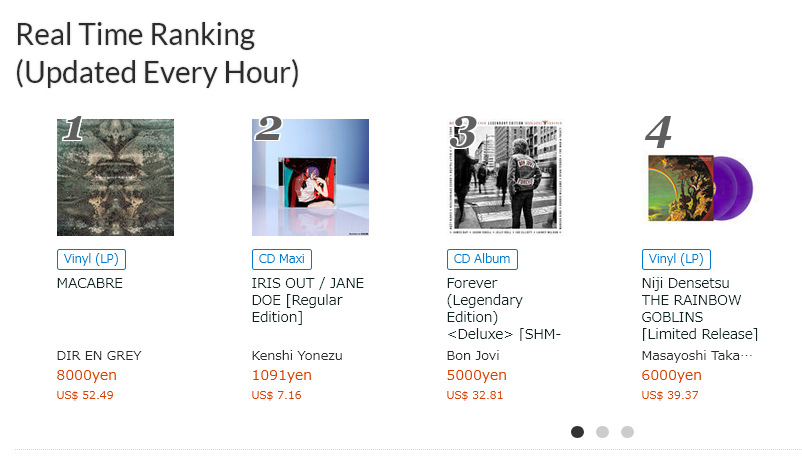Image resolution: width=802 pixels, height=466 pixels.
Task: Click the Bon Jovi artist name
Action: 473,355
